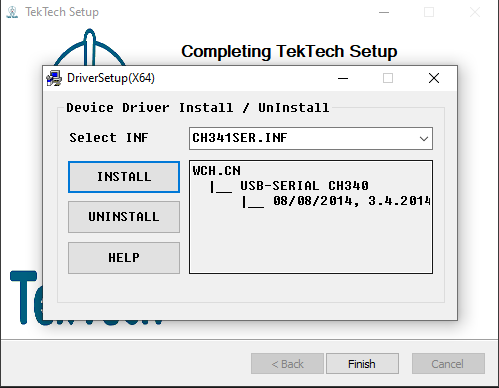
Task: Click the Completing TekTech Setup heading
Action: pos(289,52)
